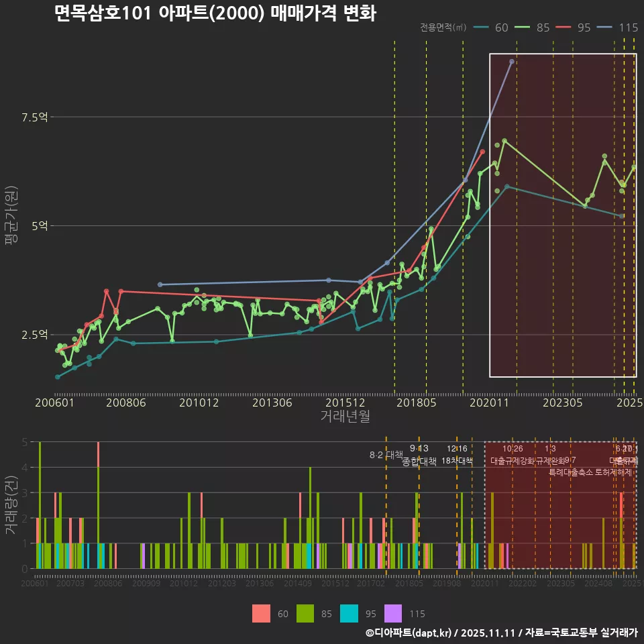Click the 전용면적(㎡) legend title
644x644 pixels.
click(x=443, y=28)
